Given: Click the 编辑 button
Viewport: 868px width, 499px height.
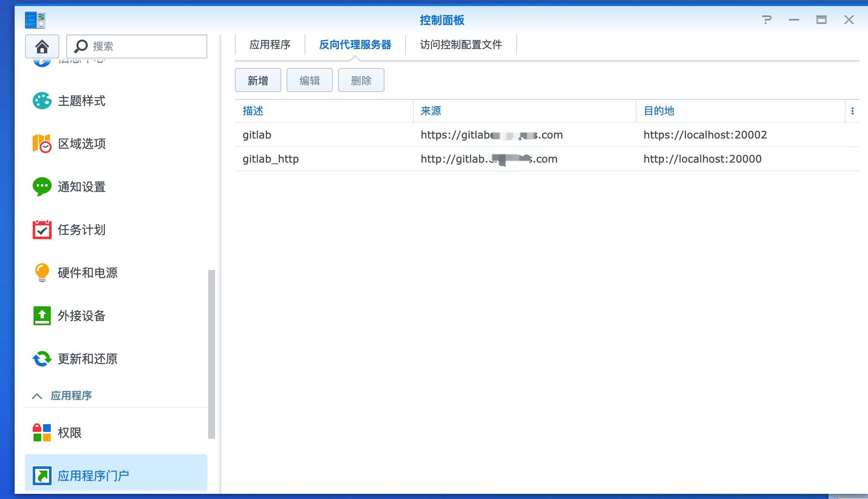Looking at the screenshot, I should [x=310, y=80].
